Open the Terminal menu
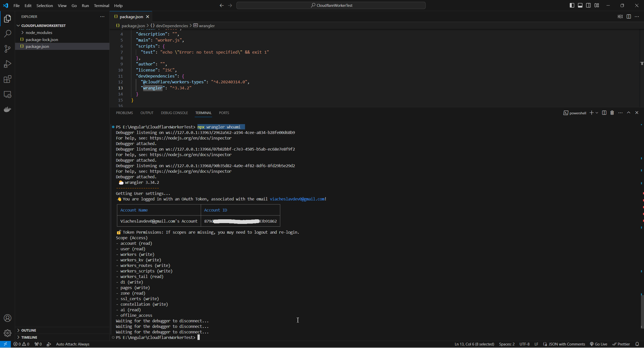 [101, 6]
